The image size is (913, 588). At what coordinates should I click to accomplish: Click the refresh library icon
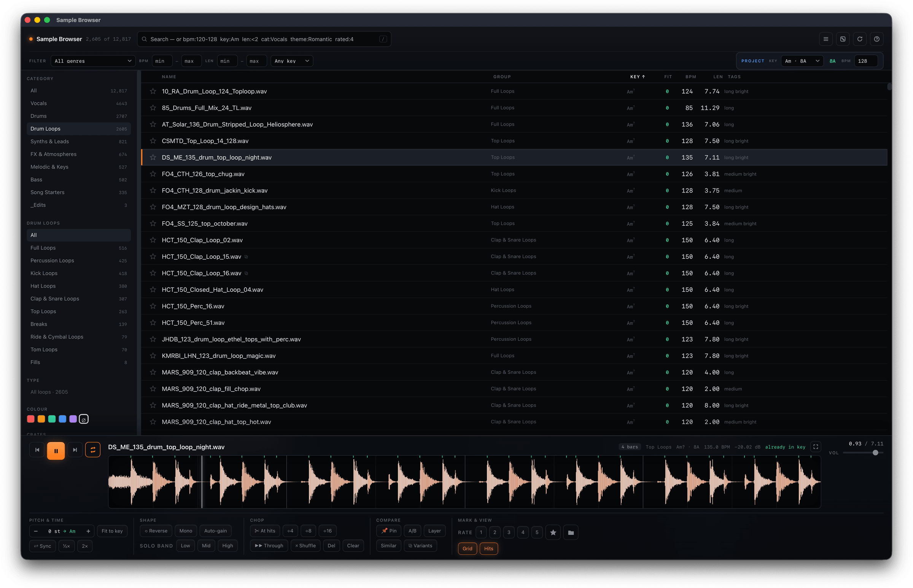(x=859, y=39)
